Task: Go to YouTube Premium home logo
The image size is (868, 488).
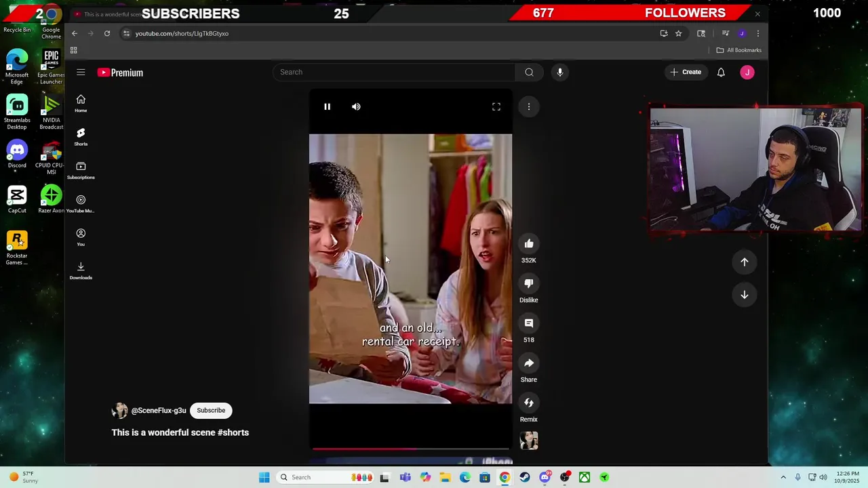Action: [121, 73]
